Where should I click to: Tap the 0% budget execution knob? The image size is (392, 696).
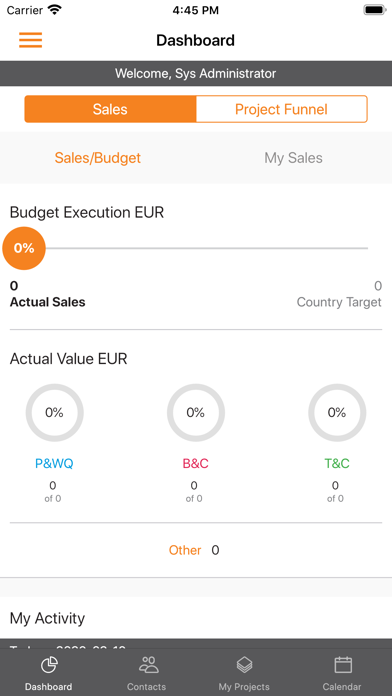[x=24, y=248]
